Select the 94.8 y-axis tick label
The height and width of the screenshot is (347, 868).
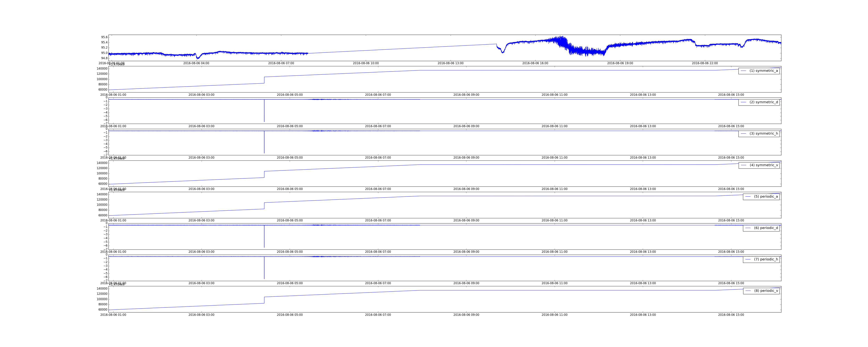(x=104, y=58)
